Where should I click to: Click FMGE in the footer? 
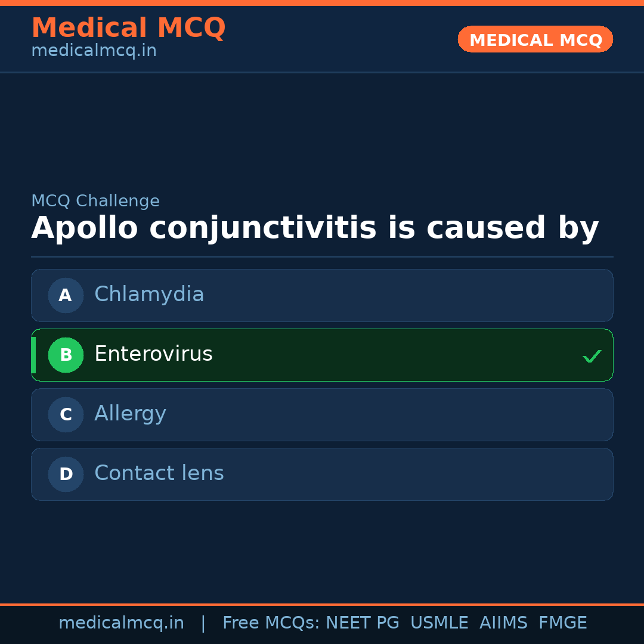click(x=562, y=623)
